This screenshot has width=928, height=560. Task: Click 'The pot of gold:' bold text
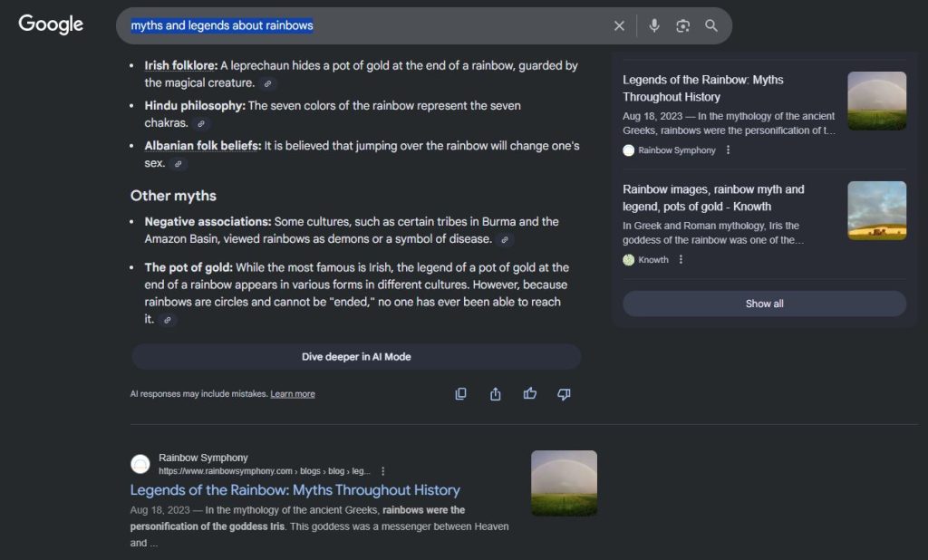[x=188, y=267]
